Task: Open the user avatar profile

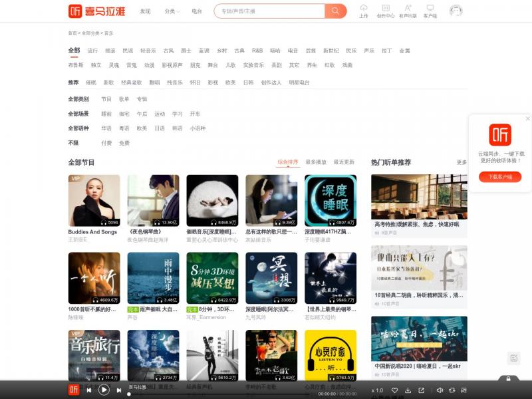Action: pyautogui.click(x=456, y=11)
